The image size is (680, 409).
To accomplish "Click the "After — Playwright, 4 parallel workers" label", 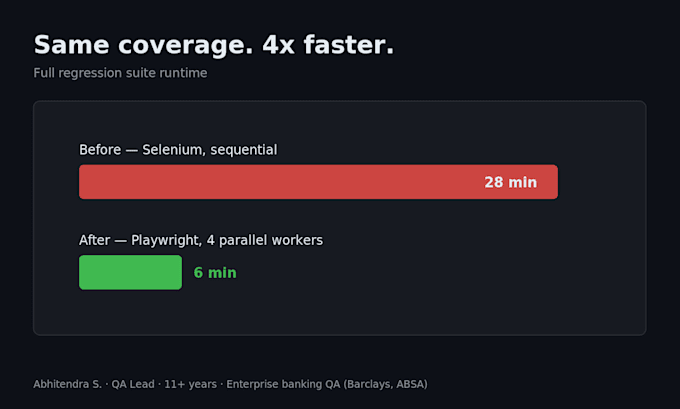I will tap(201, 240).
